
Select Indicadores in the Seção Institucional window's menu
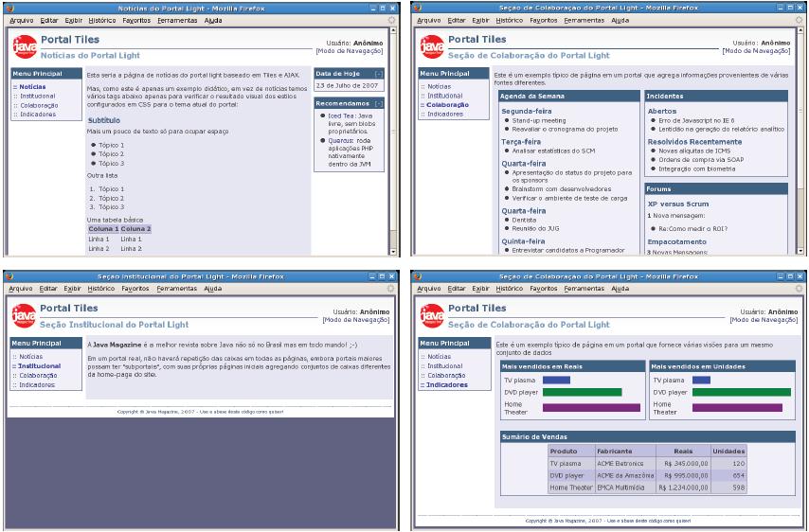pos(39,384)
